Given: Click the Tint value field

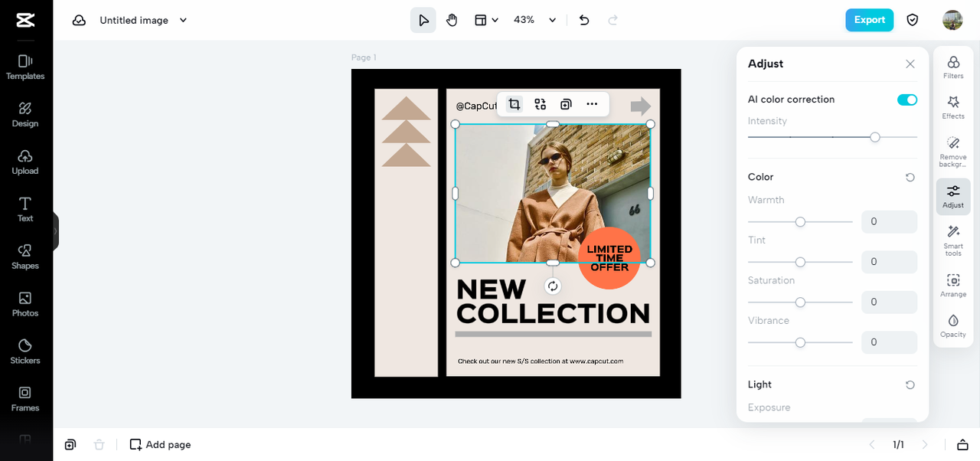Looking at the screenshot, I should point(889,262).
